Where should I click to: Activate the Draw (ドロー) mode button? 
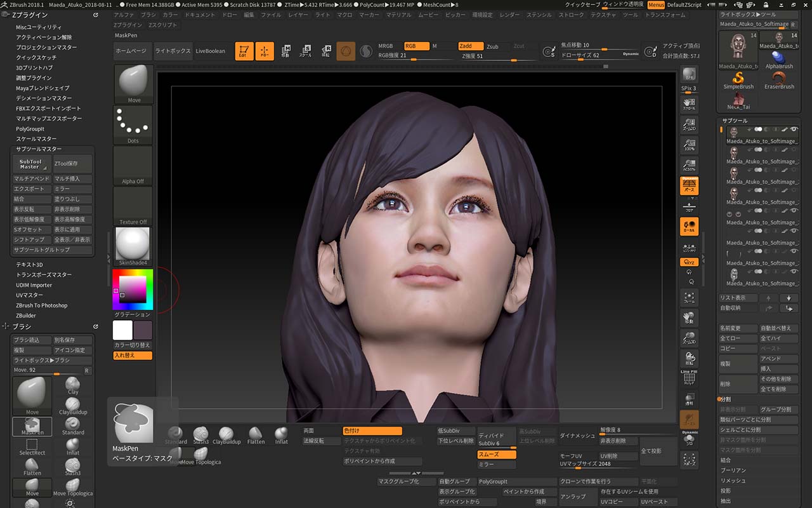265,51
